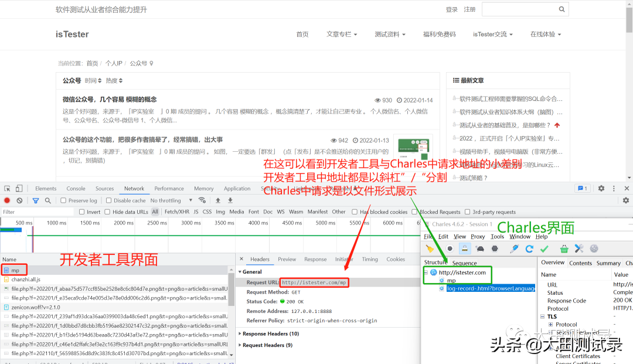Toggle the network filter funnel icon

35,200
